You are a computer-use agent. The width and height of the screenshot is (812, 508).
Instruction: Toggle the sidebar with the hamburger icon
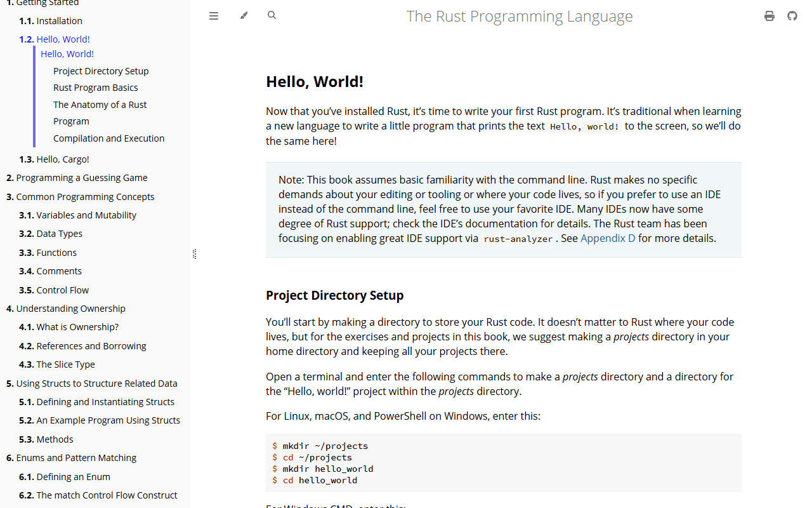pos(214,16)
